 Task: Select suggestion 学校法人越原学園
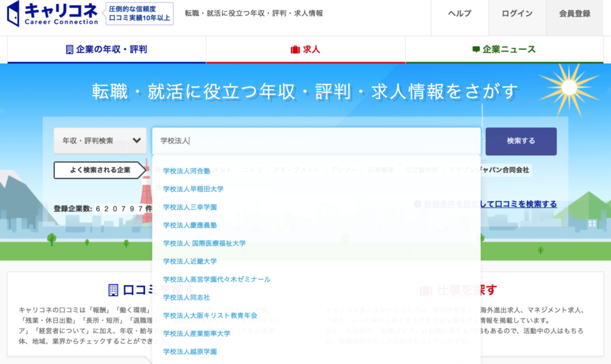coord(190,351)
